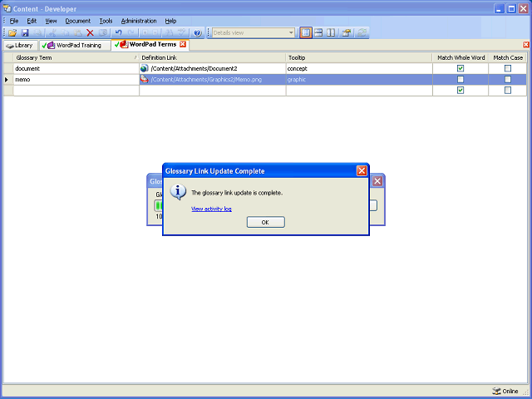Open the File menu
Viewport: 532px width, 399px height.
14,21
